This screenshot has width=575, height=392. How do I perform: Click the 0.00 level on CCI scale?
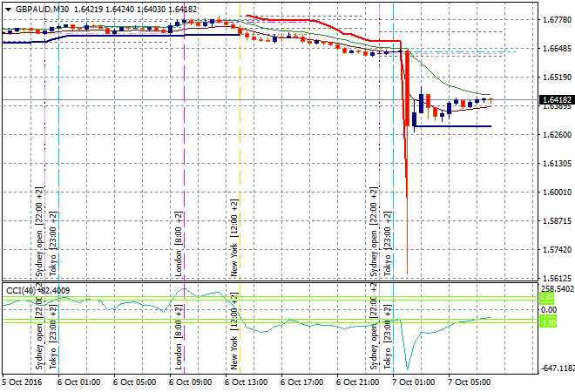548,309
